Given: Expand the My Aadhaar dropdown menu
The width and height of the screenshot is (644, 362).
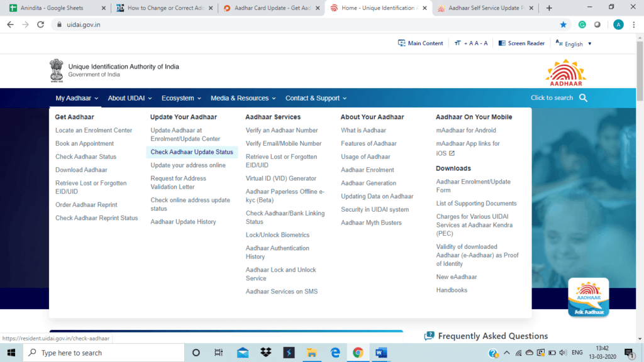Looking at the screenshot, I should [77, 98].
